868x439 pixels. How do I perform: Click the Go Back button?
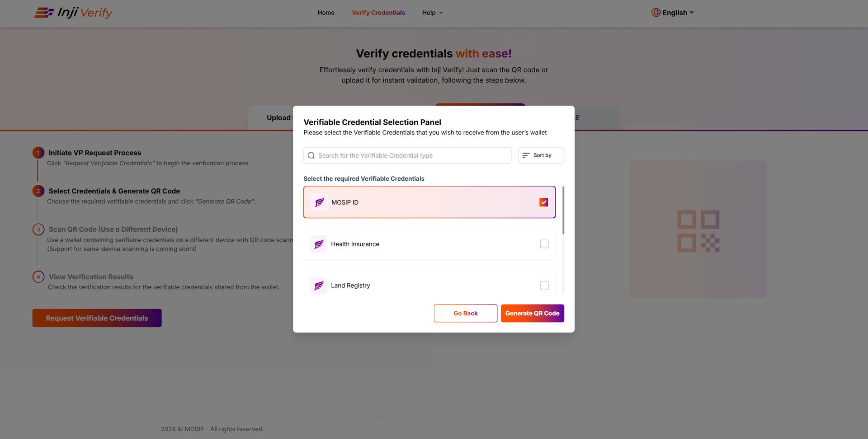pyautogui.click(x=466, y=313)
